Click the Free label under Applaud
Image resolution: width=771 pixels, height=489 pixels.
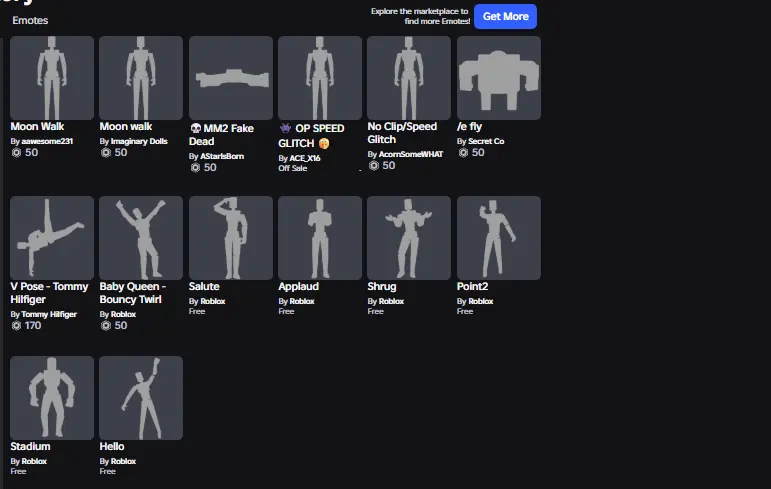pyautogui.click(x=286, y=311)
